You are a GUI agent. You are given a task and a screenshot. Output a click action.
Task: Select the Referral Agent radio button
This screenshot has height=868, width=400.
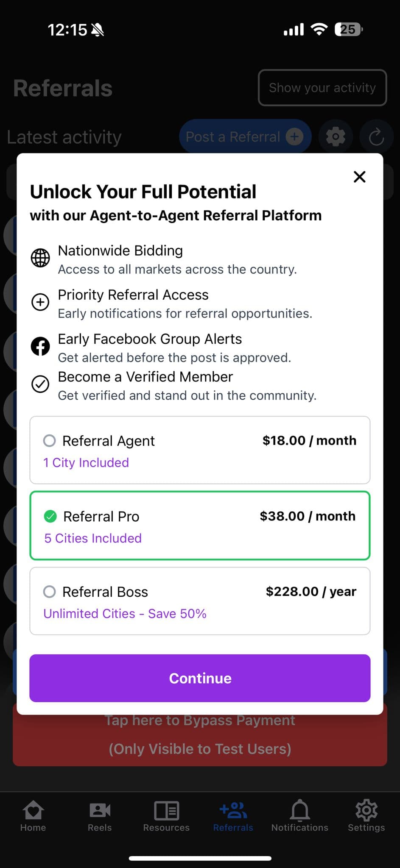[50, 441]
